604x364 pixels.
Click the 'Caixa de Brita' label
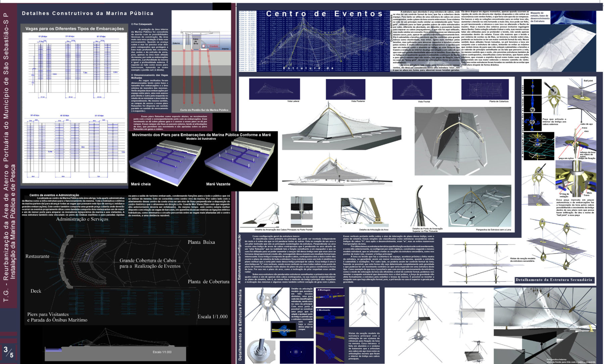click(196, 41)
